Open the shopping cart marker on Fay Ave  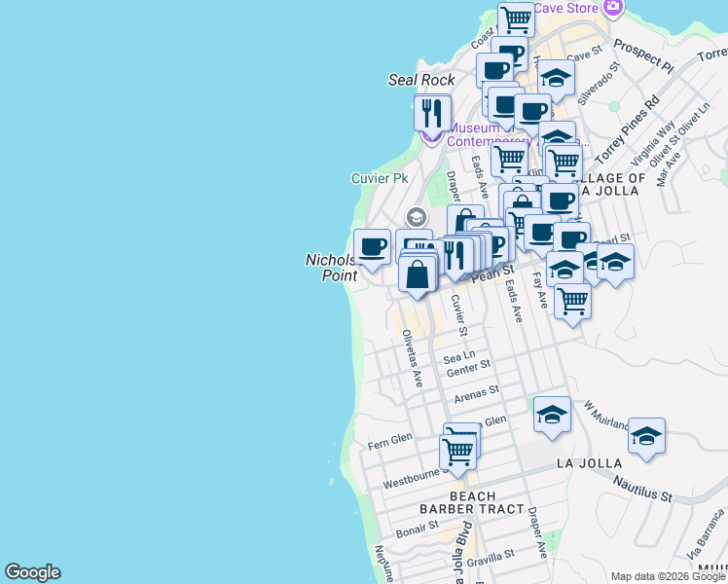click(572, 302)
